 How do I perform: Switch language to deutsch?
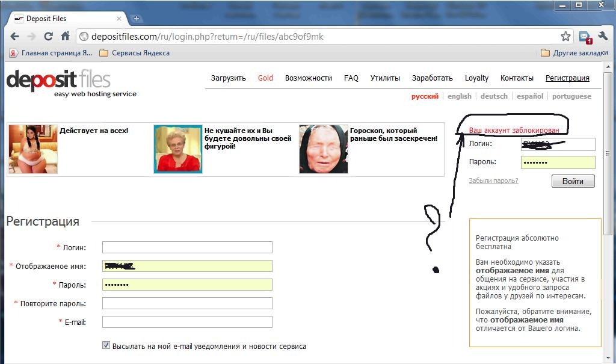tap(494, 96)
